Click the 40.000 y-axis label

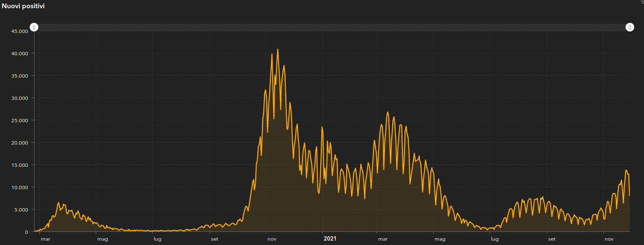click(20, 53)
